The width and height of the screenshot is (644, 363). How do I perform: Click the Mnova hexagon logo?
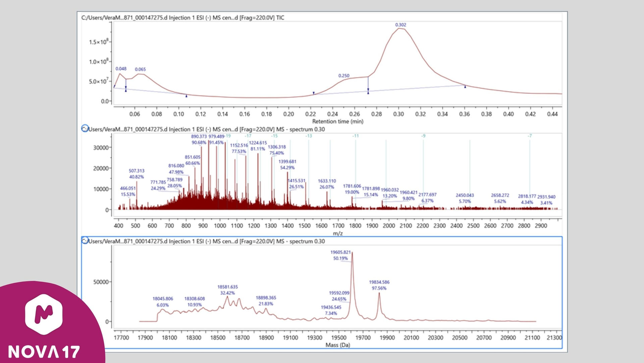(x=44, y=314)
